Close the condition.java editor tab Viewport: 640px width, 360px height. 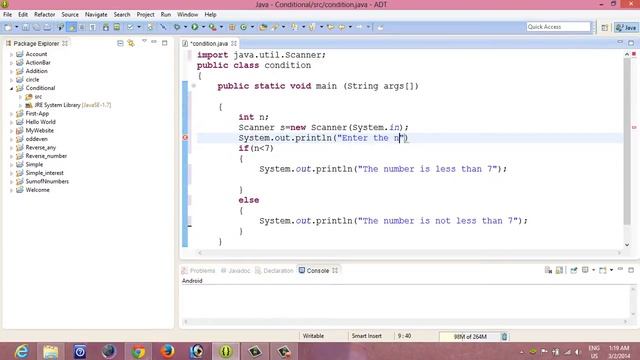click(234, 43)
